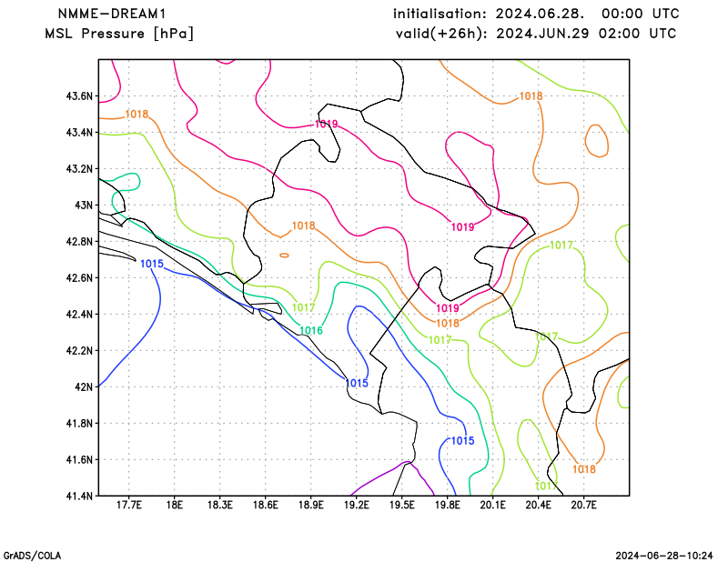Select the 42.8N latitude label
728x562 pixels.
coord(79,242)
